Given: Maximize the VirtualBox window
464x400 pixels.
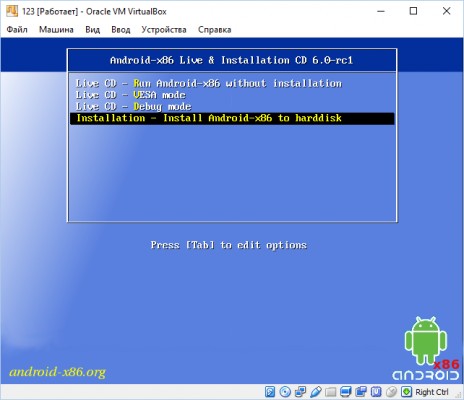Looking at the screenshot, I should tap(413, 11).
